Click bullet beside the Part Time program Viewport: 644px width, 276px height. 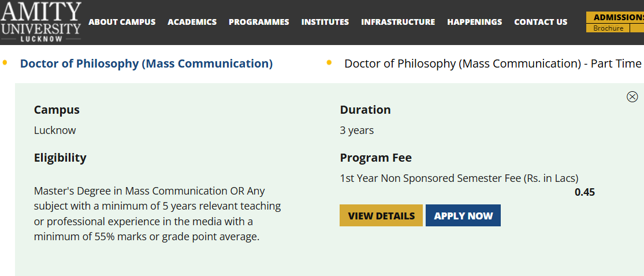[x=329, y=62]
